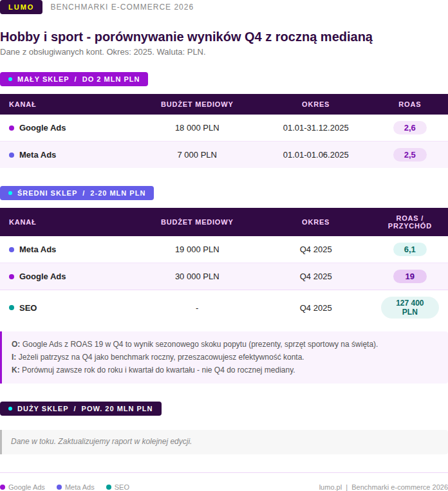Click the SEO label in the footer legend

coord(122,487)
